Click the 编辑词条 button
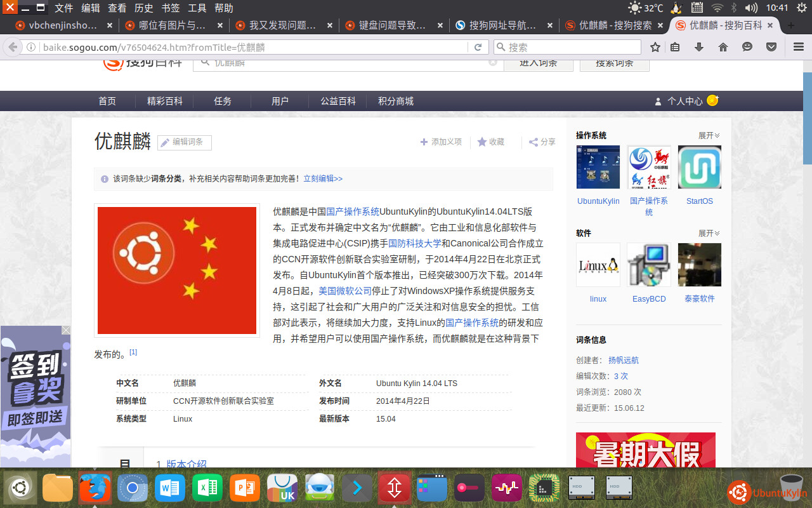 (x=184, y=142)
